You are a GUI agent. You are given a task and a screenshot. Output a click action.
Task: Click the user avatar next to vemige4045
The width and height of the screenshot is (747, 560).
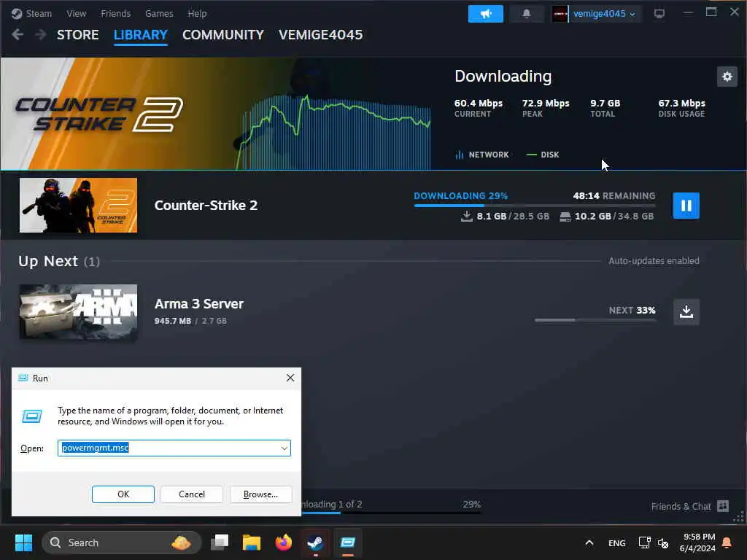tap(560, 14)
